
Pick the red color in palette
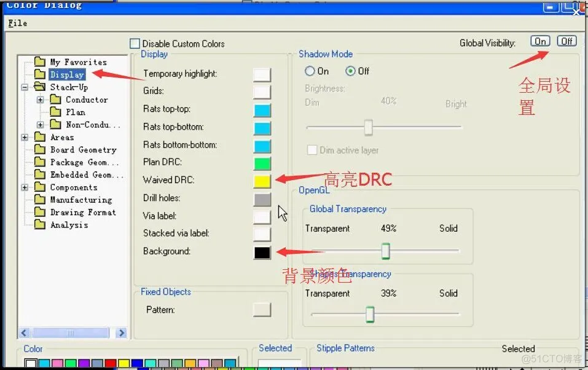point(110,363)
